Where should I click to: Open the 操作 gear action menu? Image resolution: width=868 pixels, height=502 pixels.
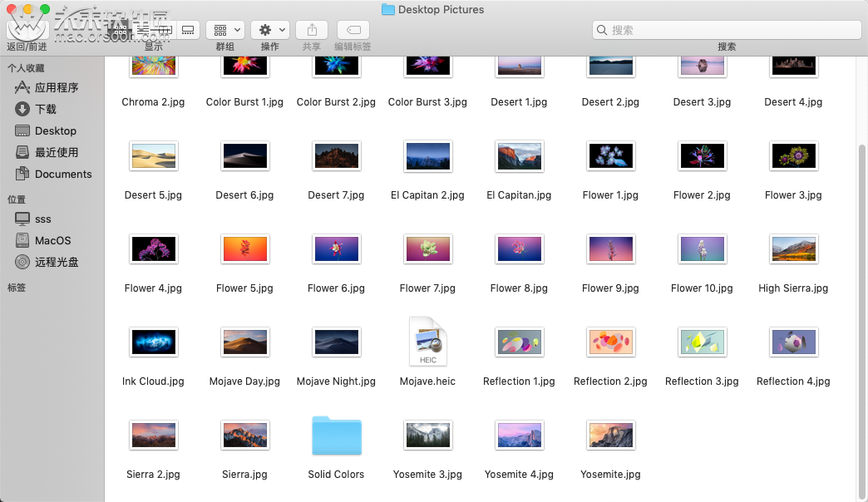[269, 30]
